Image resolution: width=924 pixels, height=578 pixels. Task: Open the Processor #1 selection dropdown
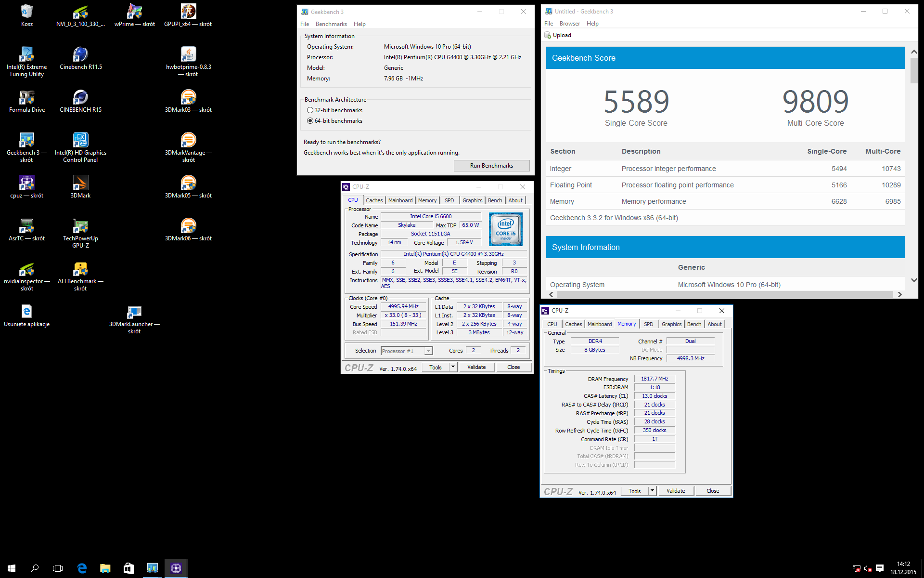pyautogui.click(x=407, y=351)
